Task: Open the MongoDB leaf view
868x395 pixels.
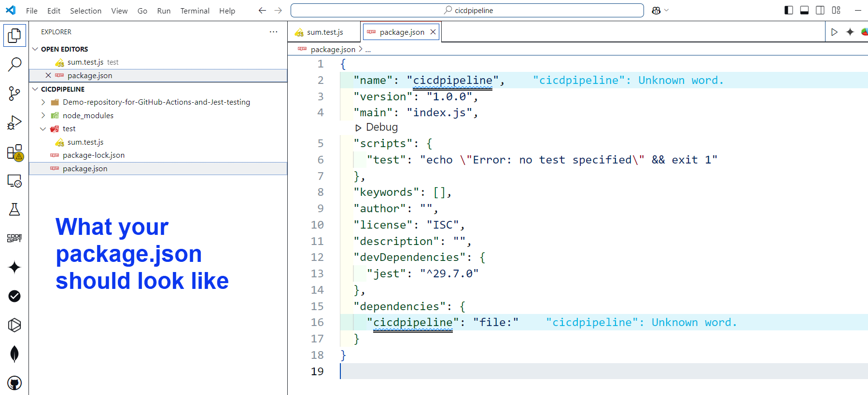Action: [x=14, y=354]
